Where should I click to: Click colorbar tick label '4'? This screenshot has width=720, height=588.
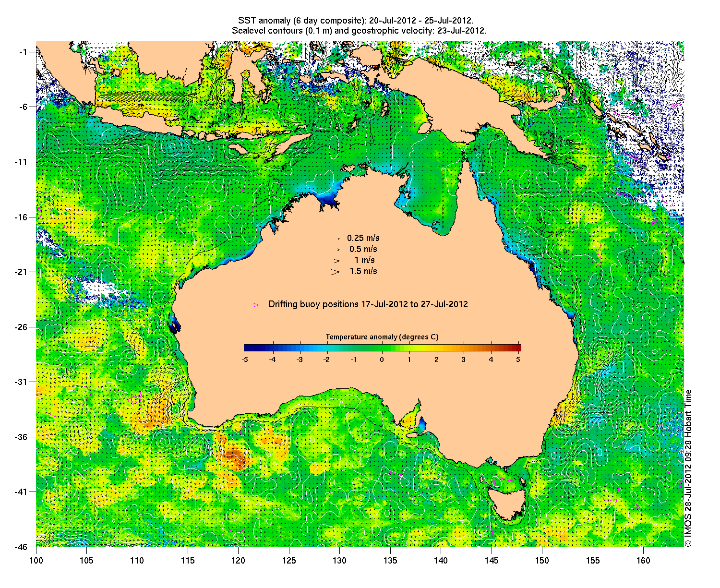click(491, 360)
